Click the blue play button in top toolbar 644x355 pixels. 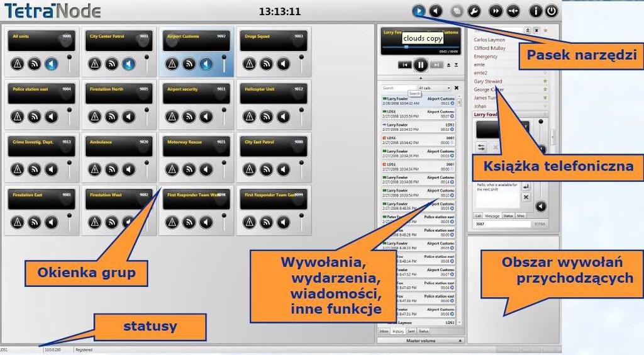point(418,11)
